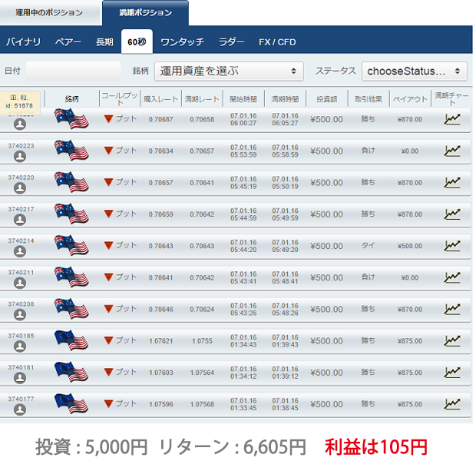Click the 銘柄 column header
Image resolution: width=476 pixels, height=461 pixels.
[x=72, y=99]
